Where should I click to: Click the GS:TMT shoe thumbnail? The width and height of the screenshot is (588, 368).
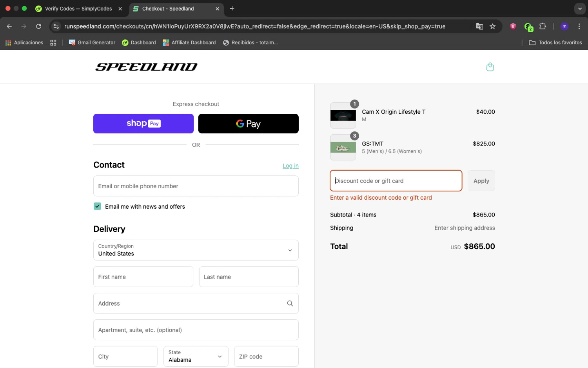343,148
